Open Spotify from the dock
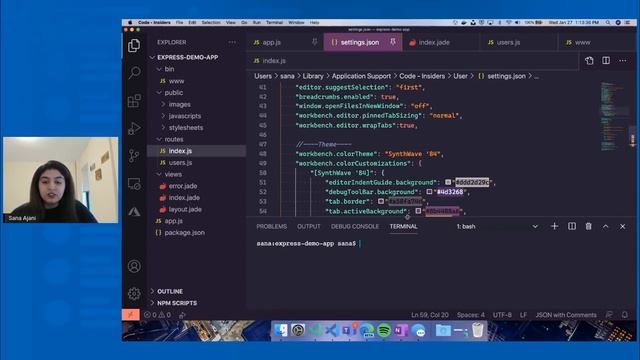Image resolution: width=640 pixels, height=360 pixels. point(384,330)
